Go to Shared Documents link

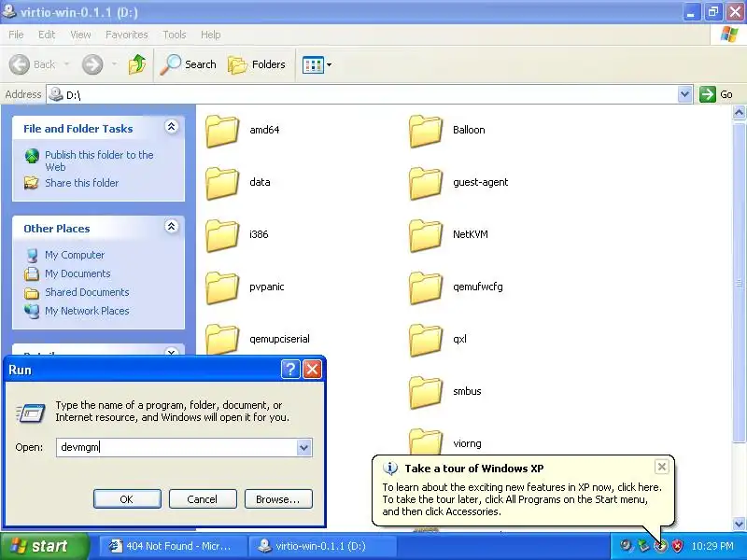click(87, 292)
